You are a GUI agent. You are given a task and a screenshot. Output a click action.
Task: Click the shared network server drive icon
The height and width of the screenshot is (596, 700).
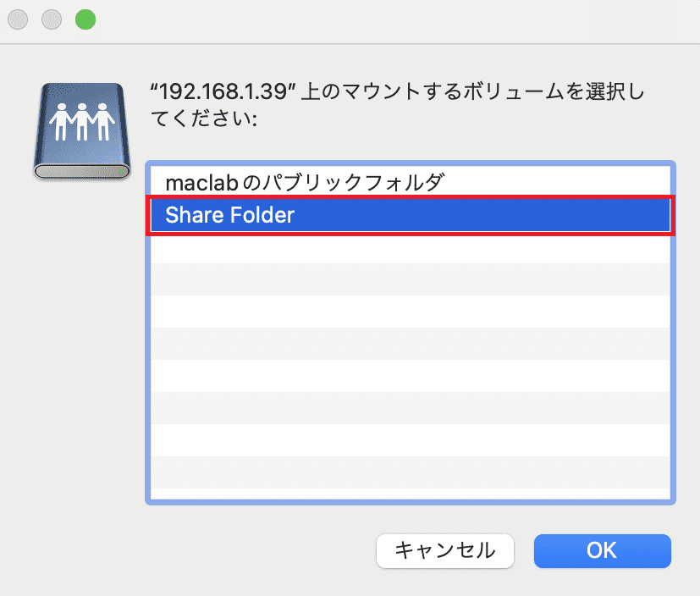(82, 131)
